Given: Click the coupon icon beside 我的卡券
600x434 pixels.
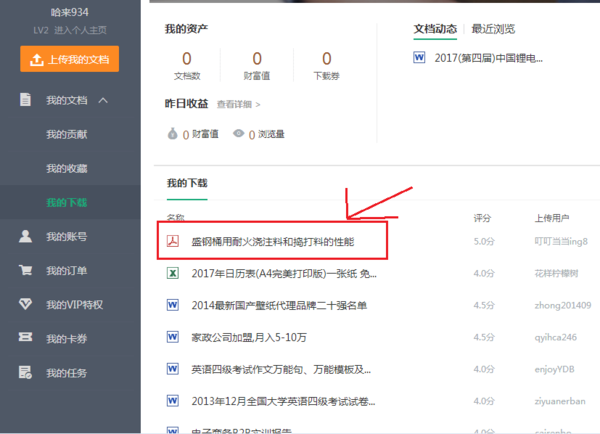Looking at the screenshot, I should coord(25,337).
